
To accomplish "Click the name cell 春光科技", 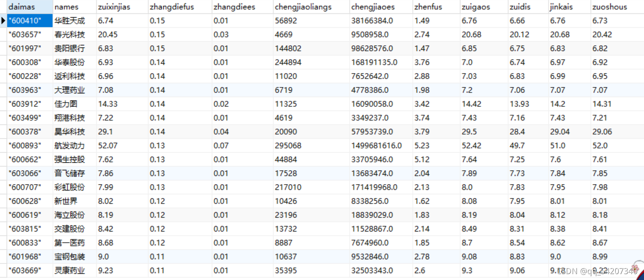I will pyautogui.click(x=75, y=34).
